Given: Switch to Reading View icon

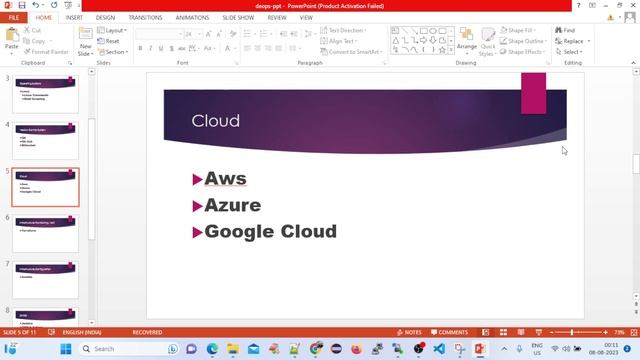Looking at the screenshot, I should coord(521,332).
